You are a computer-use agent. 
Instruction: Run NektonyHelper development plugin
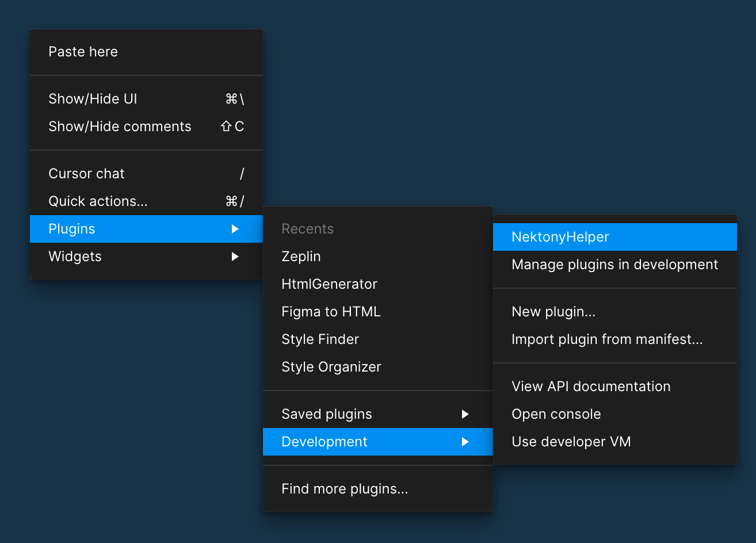pos(560,237)
